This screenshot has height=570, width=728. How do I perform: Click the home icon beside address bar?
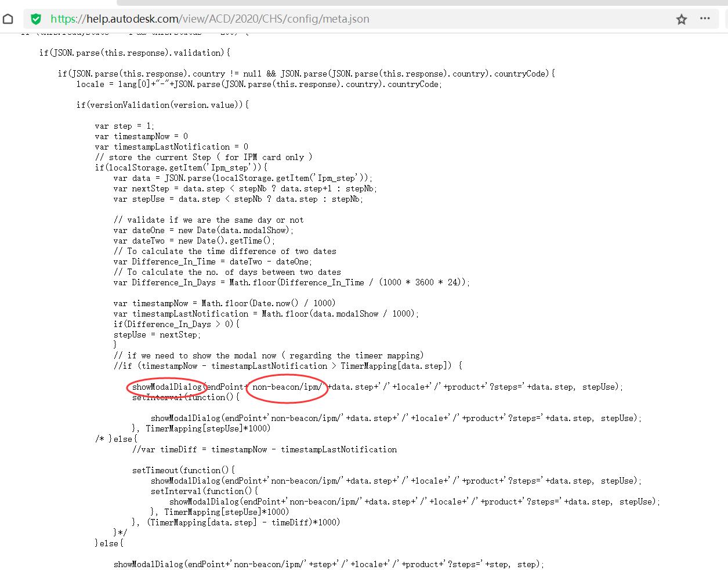click(x=8, y=19)
